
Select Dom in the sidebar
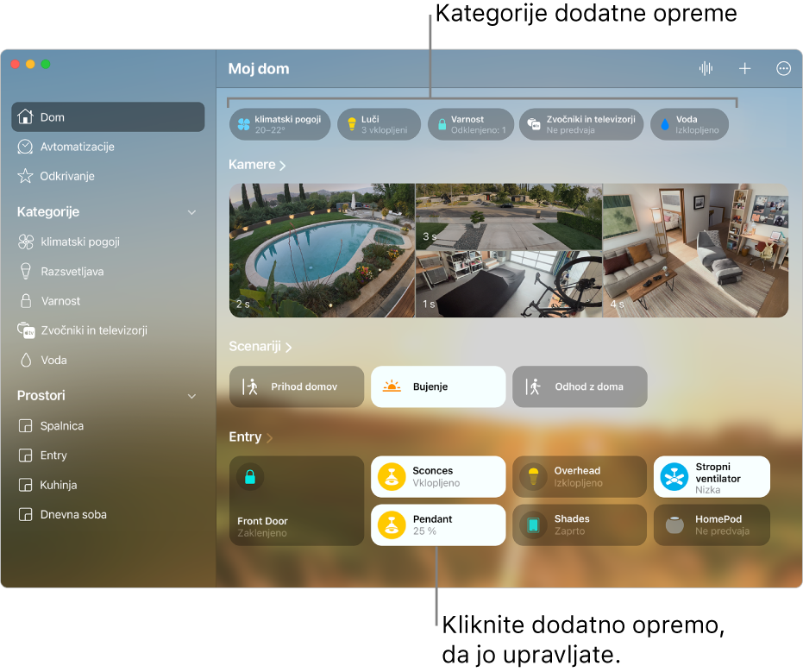click(x=108, y=116)
